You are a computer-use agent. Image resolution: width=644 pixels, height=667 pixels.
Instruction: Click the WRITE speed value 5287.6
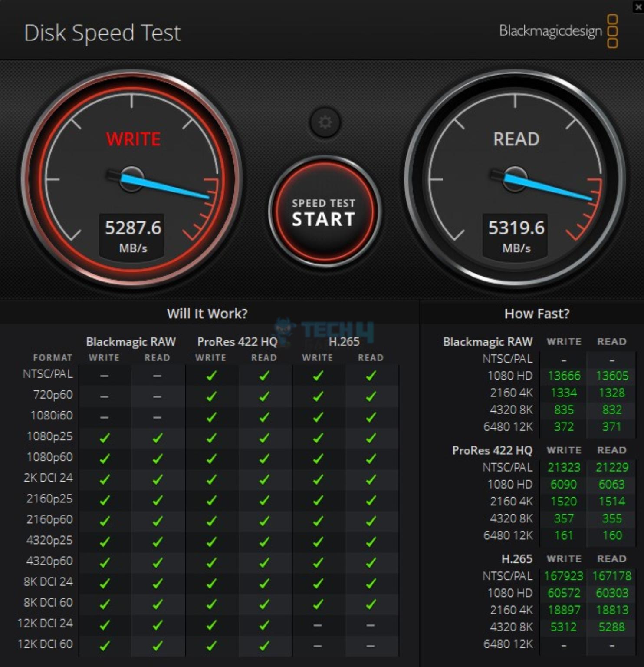tap(131, 228)
